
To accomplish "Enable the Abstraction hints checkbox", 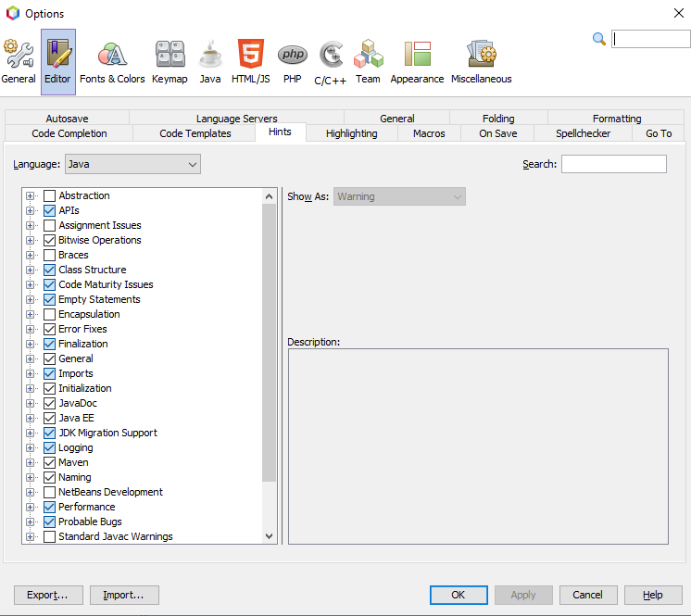I will (50, 195).
